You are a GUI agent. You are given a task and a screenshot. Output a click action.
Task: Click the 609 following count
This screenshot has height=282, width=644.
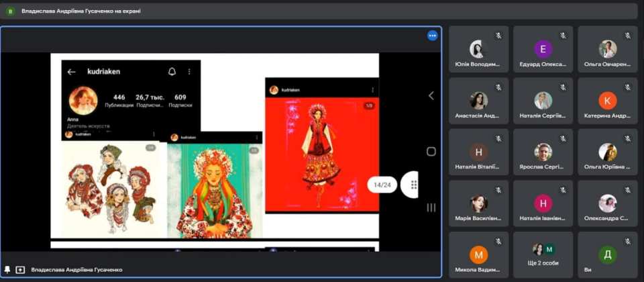pyautogui.click(x=180, y=97)
